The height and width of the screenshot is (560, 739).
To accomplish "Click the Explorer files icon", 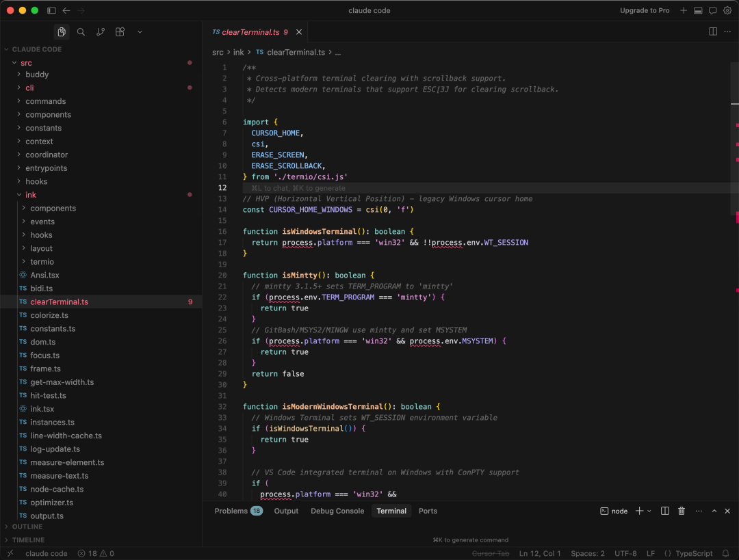I will (x=62, y=32).
